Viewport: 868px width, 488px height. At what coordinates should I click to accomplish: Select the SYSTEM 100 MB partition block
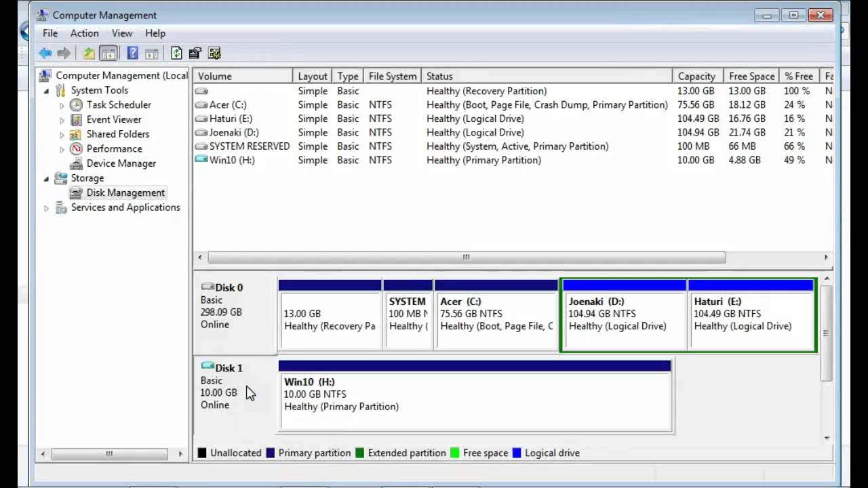point(408,315)
